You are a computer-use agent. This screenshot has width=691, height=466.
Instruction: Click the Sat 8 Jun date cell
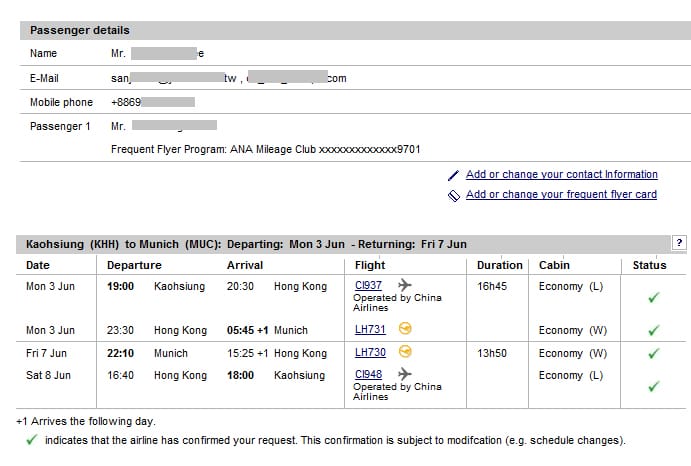click(48, 376)
